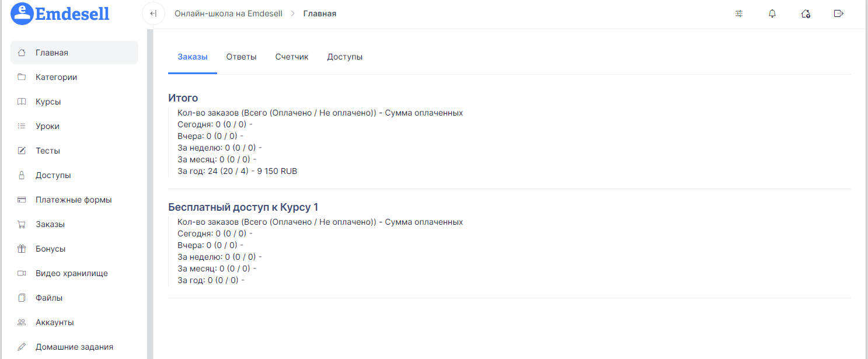This screenshot has height=359, width=868.
Task: Open the settings sliders icon
Action: pos(739,13)
